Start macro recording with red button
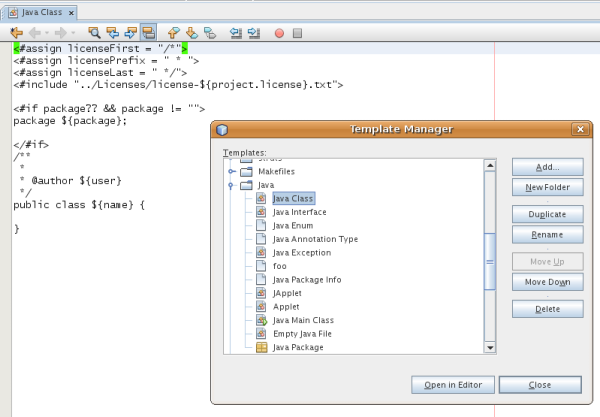 [279, 33]
